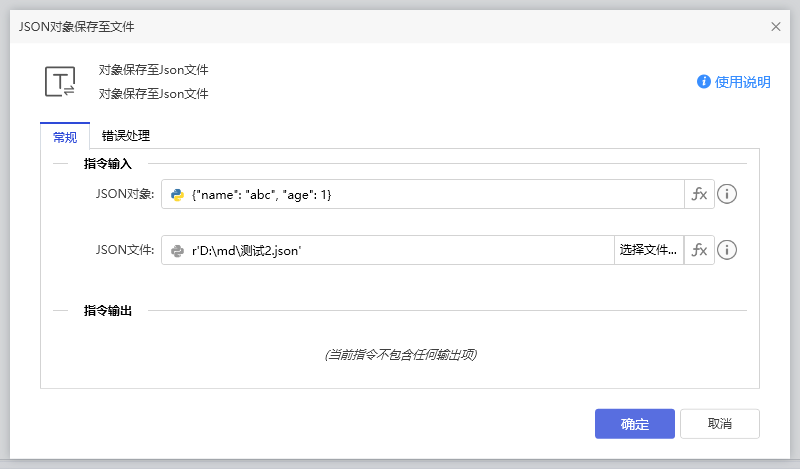Open the fx expression editor for JSON文件
The image size is (800, 469).
tap(699, 250)
